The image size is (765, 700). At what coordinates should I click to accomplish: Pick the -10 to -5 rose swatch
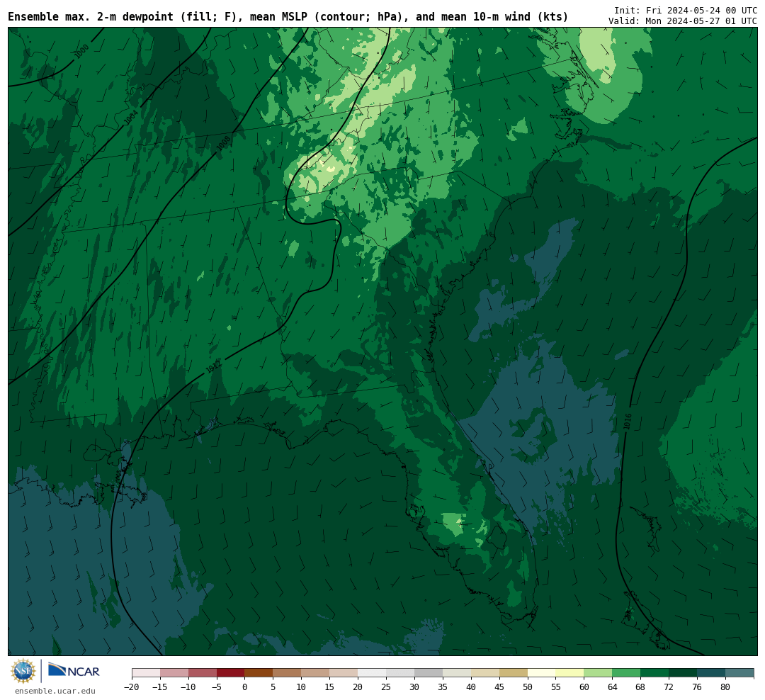point(203,673)
